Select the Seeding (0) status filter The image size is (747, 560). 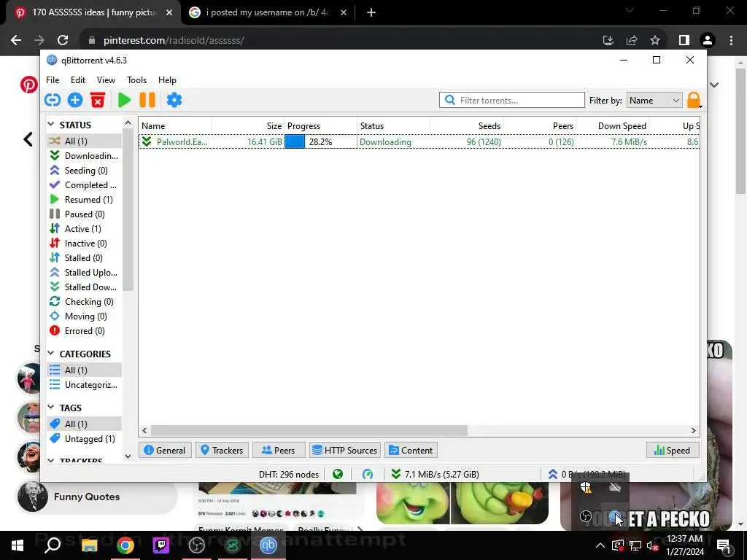85,171
